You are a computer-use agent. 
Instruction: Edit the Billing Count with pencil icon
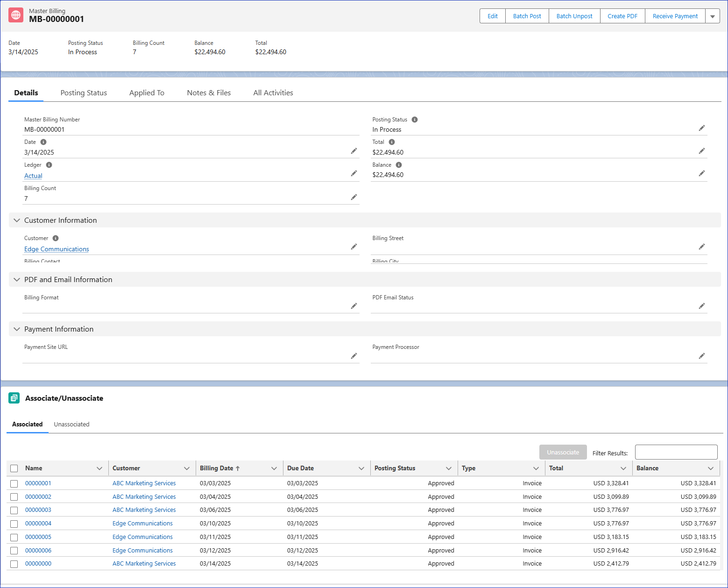[x=354, y=197]
